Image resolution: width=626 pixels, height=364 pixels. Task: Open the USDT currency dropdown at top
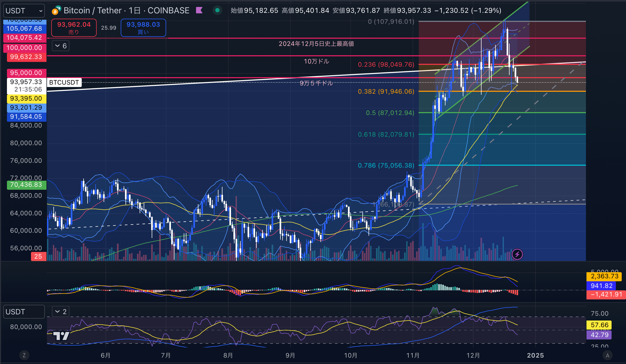click(x=24, y=11)
